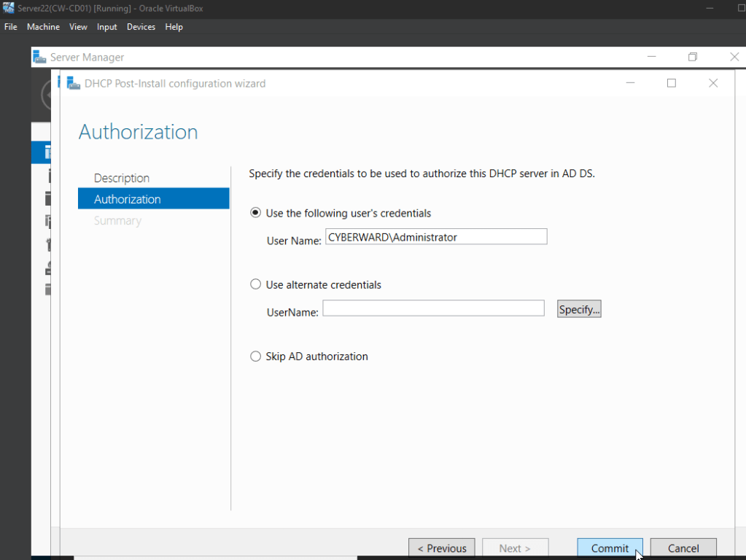Open the Devices menu

141,27
